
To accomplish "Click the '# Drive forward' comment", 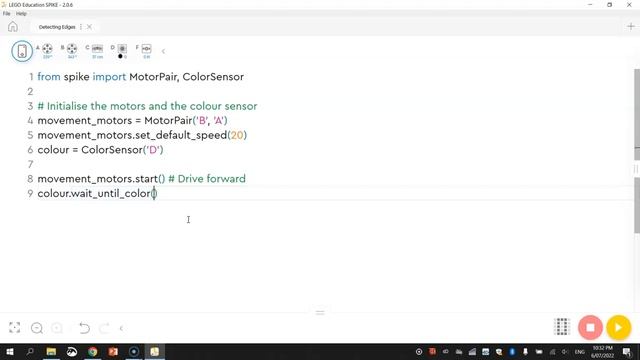I will 207,179.
